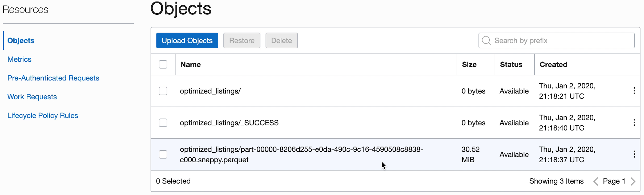Click the Upload Objects button
The height and width of the screenshot is (195, 644).
[187, 40]
